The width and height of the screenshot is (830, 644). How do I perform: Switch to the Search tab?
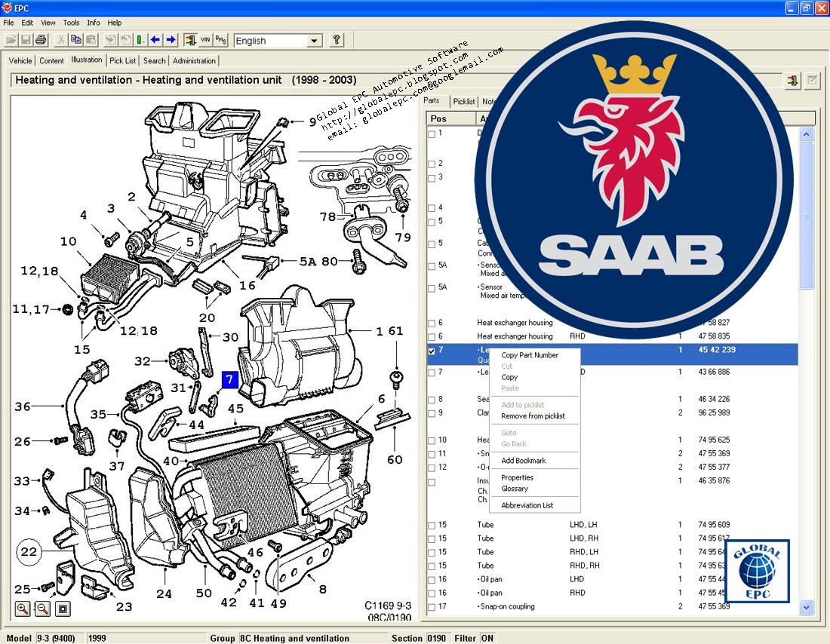[154, 61]
